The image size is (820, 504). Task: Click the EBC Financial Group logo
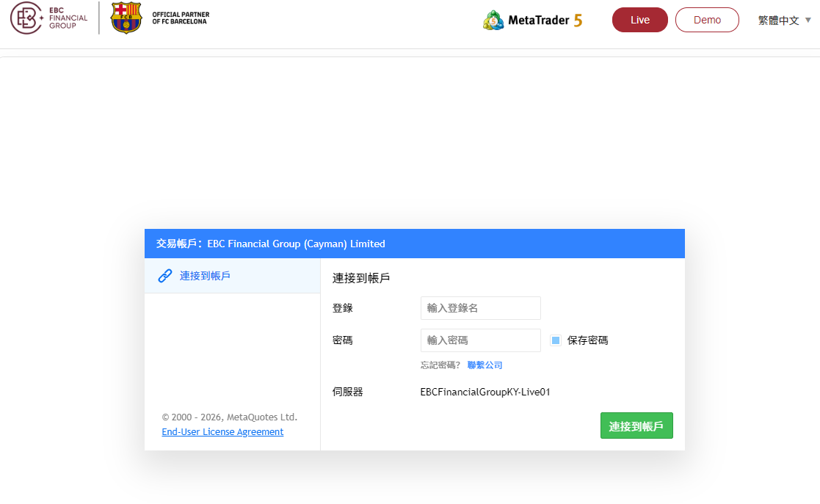click(x=48, y=20)
